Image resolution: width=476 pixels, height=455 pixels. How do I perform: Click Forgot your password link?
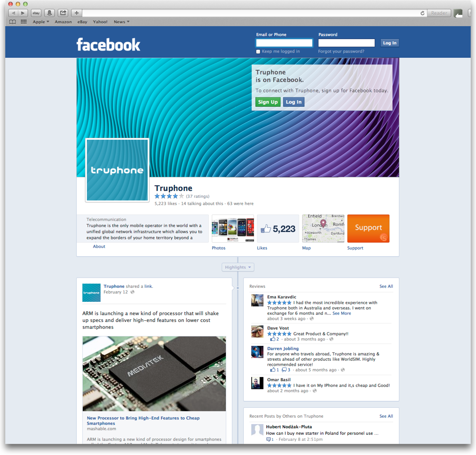[341, 51]
